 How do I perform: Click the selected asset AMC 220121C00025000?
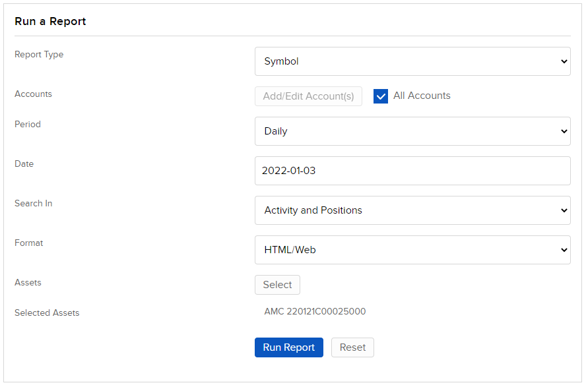[314, 311]
